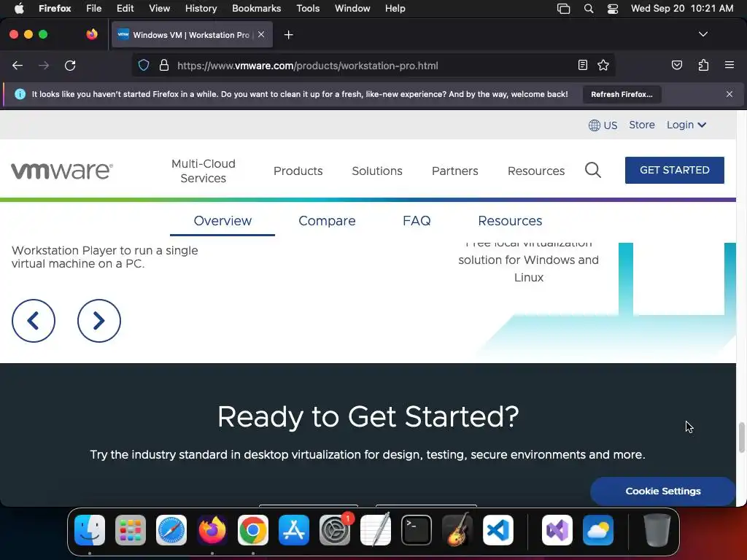Image resolution: width=747 pixels, height=560 pixels.
Task: Open Firefox hamburger application menu
Action: [729, 65]
